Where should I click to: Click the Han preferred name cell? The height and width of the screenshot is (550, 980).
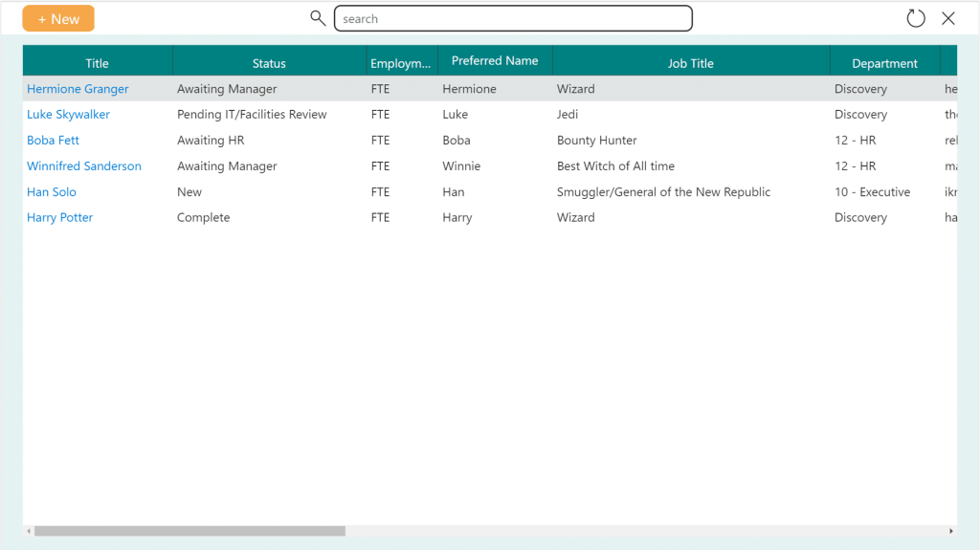coord(453,192)
